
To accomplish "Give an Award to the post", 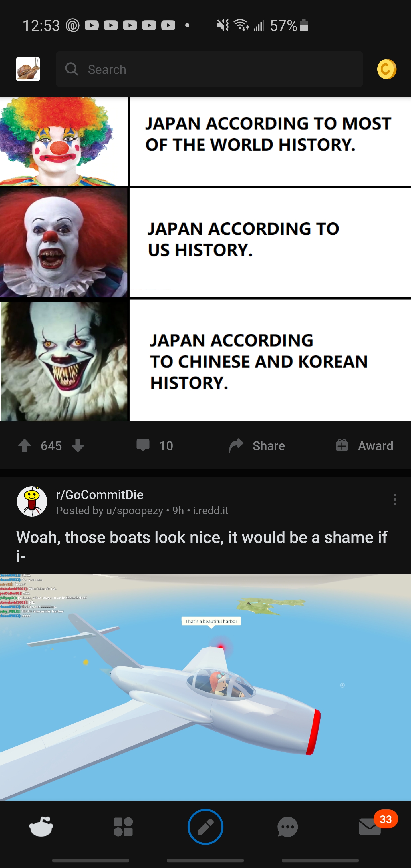I will coord(364,445).
